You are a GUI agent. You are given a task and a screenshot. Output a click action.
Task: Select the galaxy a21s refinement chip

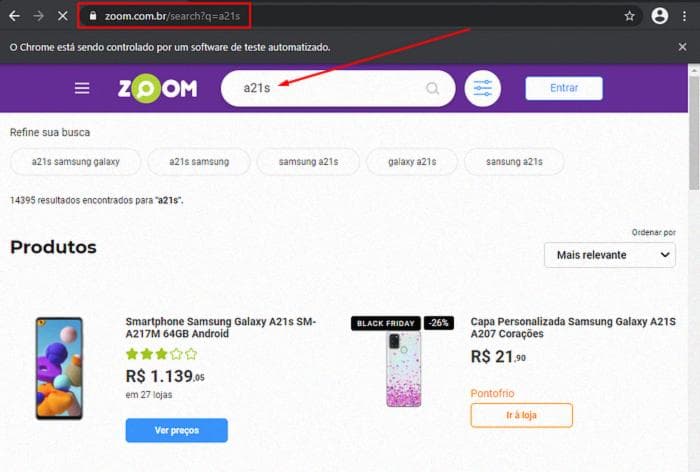tap(412, 161)
